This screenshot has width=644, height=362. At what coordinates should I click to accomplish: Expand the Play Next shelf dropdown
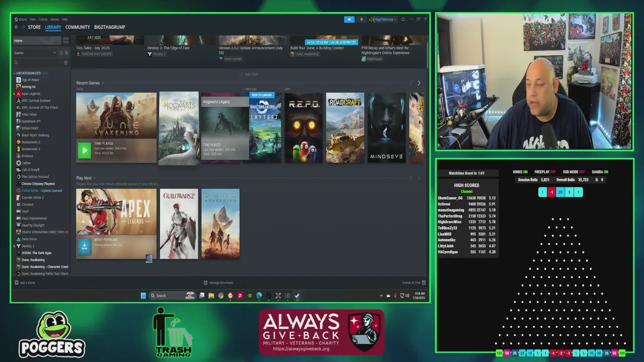[x=94, y=178]
